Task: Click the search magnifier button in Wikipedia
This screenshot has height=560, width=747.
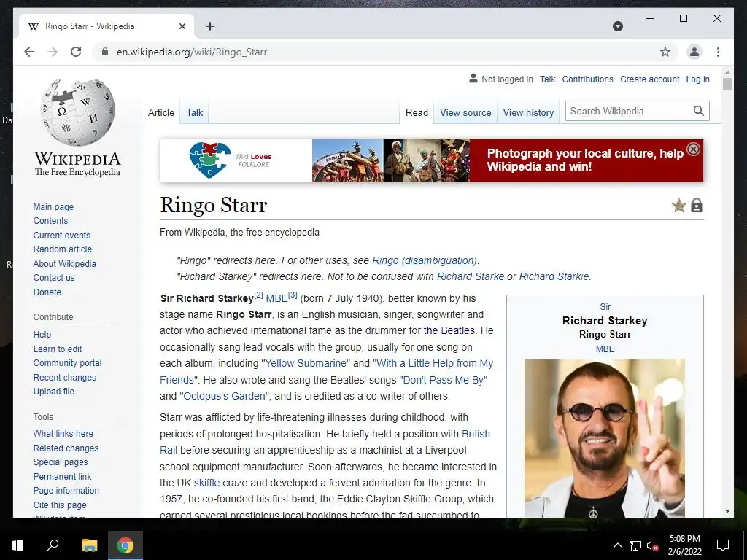Action: pyautogui.click(x=698, y=111)
